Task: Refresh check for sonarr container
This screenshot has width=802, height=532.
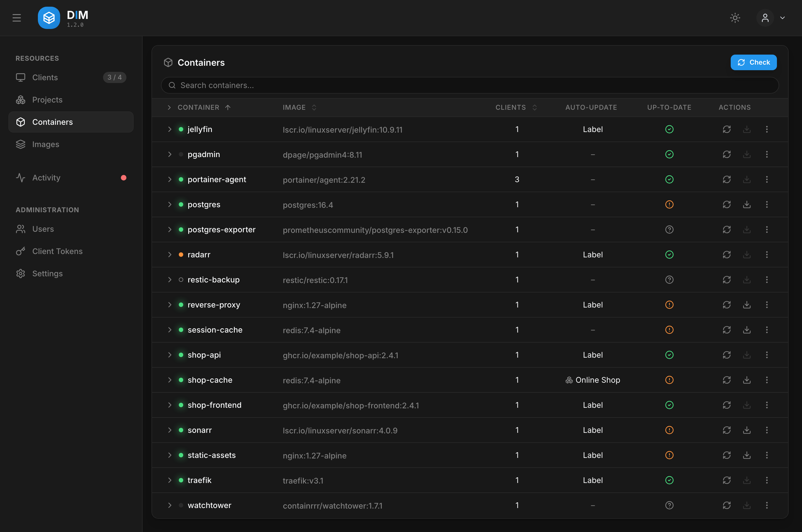Action: coord(726,430)
